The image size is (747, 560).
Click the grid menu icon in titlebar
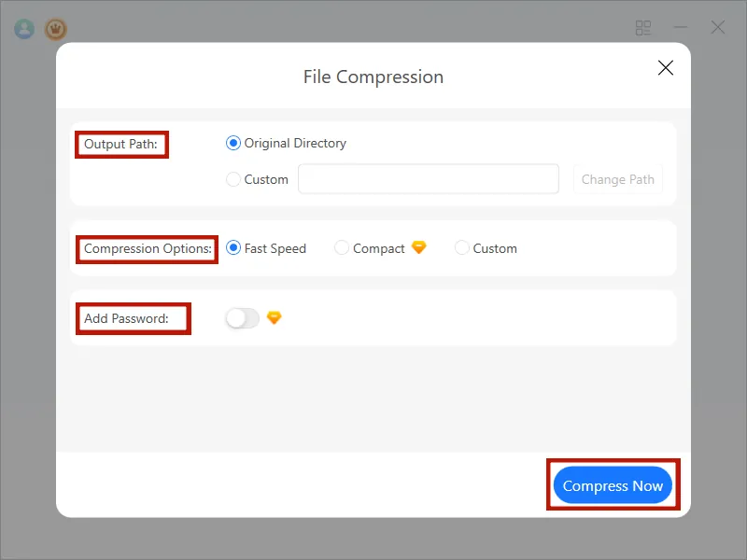coord(642,28)
